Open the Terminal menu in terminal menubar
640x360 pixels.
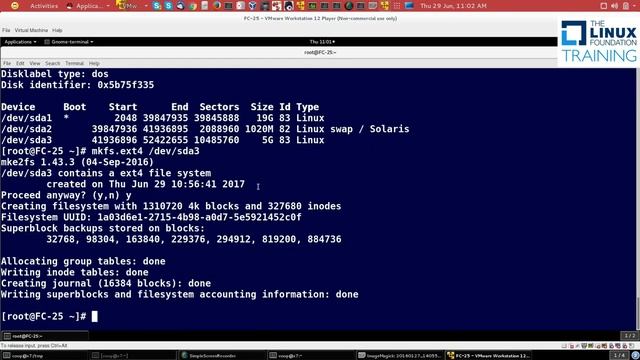(x=74, y=63)
